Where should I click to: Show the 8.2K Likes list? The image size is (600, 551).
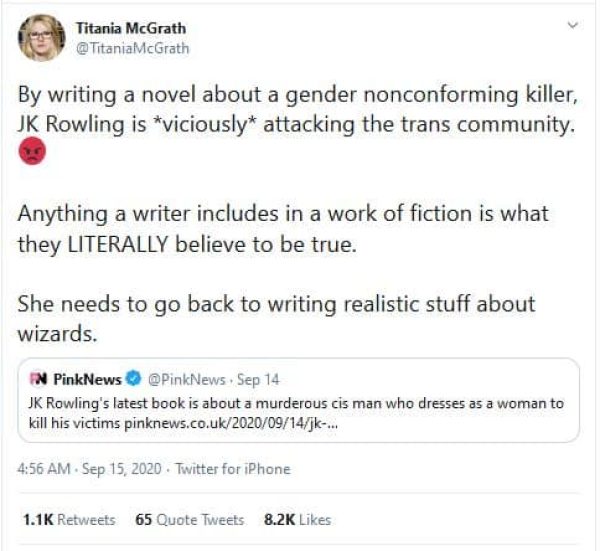pyautogui.click(x=297, y=519)
